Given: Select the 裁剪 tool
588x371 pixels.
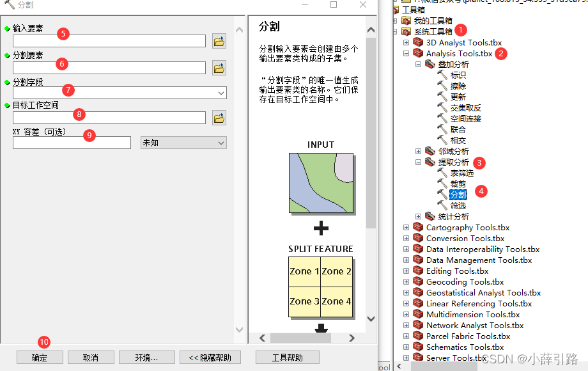Looking at the screenshot, I should pos(458,184).
